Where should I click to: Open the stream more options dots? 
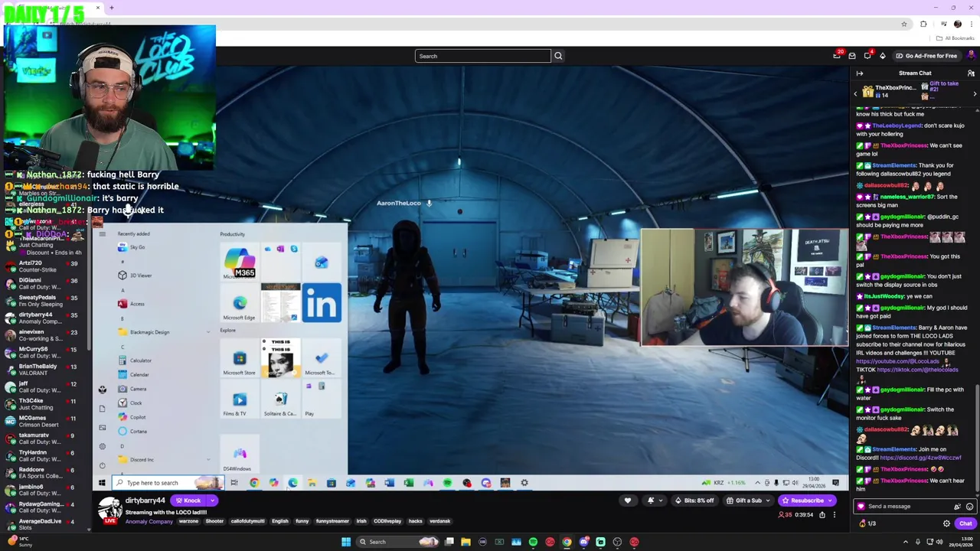tap(834, 515)
